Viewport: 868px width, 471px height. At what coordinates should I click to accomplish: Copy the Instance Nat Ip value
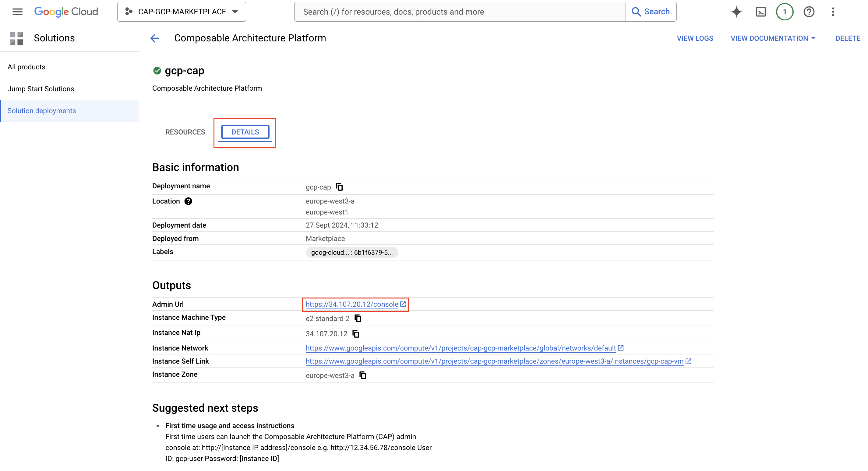pos(355,334)
